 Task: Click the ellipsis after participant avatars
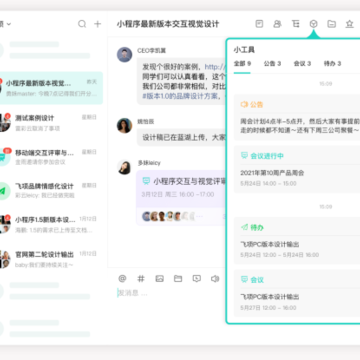pyautogui.click(x=200, y=216)
